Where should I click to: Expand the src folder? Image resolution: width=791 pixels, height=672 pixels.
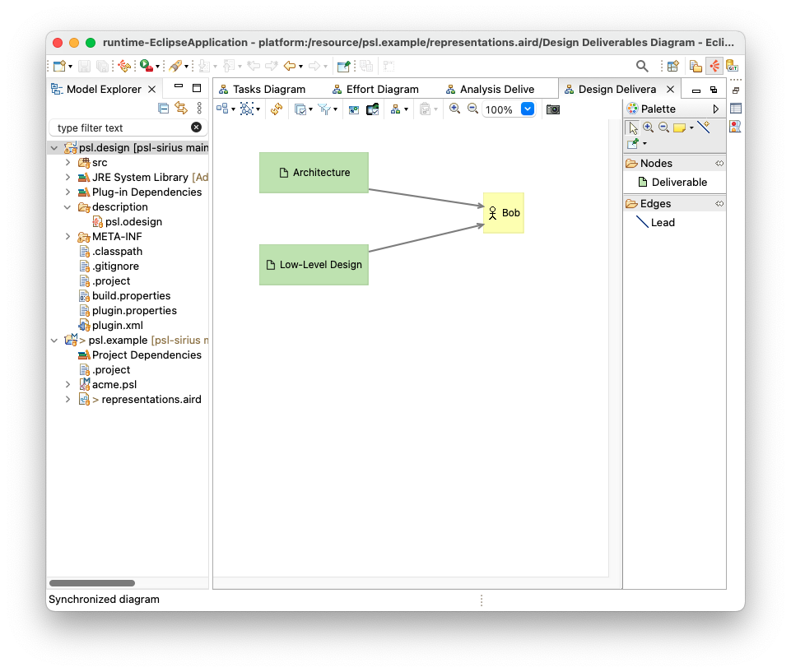tap(68, 163)
